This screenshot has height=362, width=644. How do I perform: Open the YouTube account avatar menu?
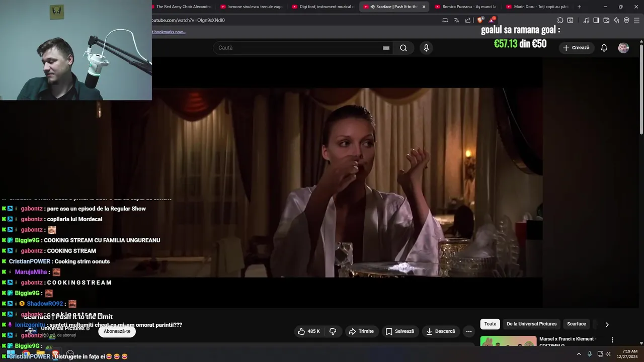tap(623, 48)
